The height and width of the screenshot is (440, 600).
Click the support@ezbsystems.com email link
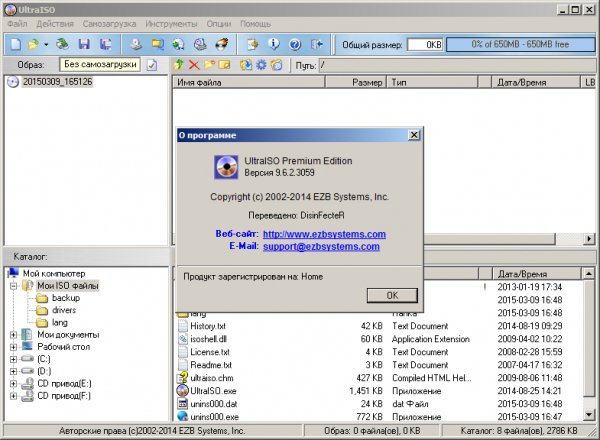(x=321, y=246)
